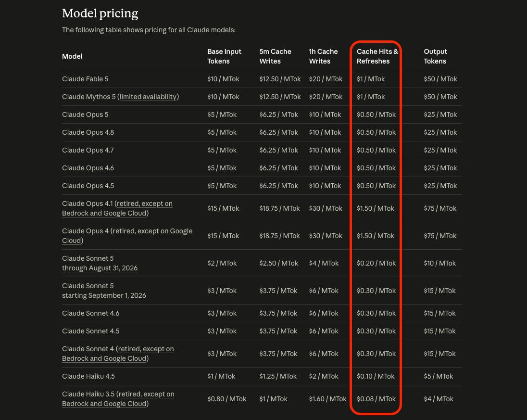527x420 pixels.
Task: Open Claude Sonnet 4 'retired, except on' link
Action: (146, 349)
